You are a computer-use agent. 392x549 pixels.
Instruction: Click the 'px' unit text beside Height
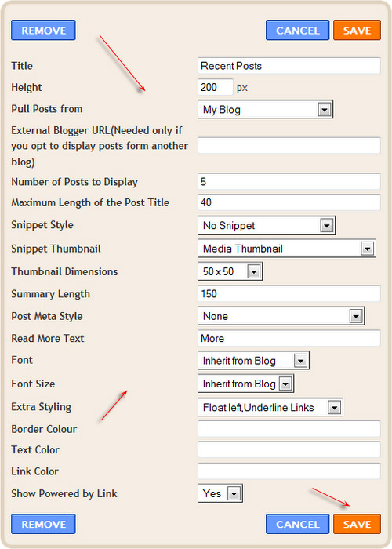pos(241,88)
